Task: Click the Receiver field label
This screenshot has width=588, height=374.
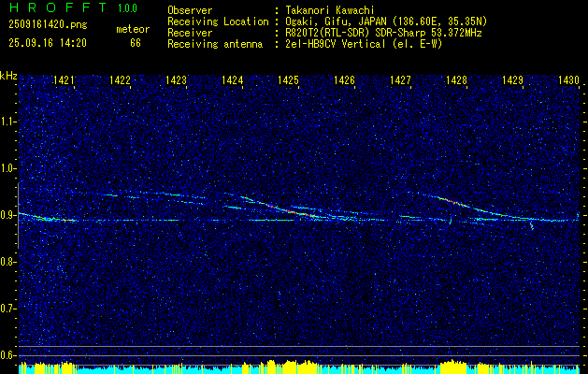Action: (190, 33)
